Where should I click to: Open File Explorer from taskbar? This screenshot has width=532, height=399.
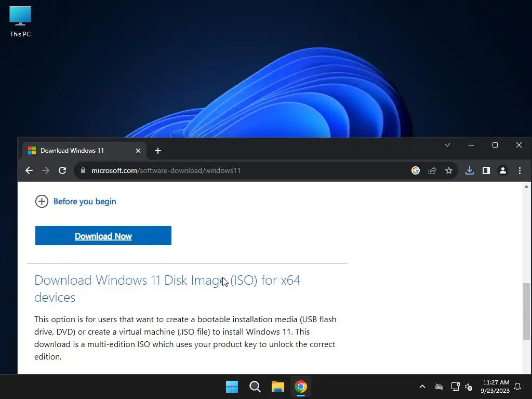click(277, 387)
